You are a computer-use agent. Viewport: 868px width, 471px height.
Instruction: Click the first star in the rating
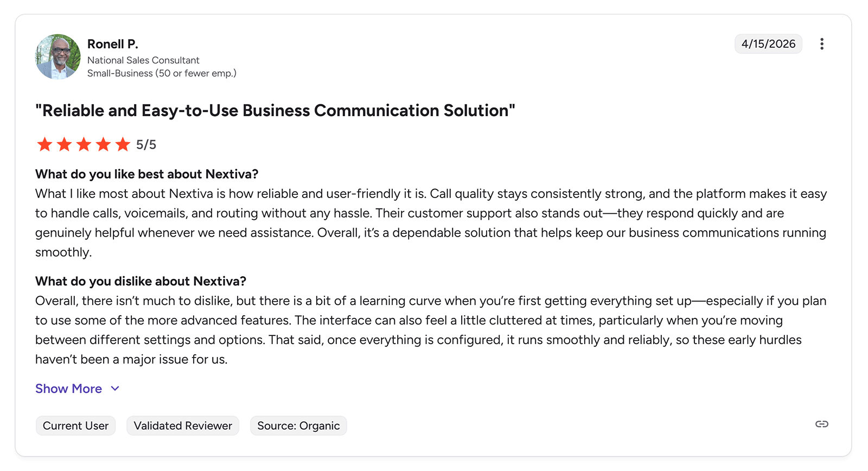pyautogui.click(x=44, y=144)
